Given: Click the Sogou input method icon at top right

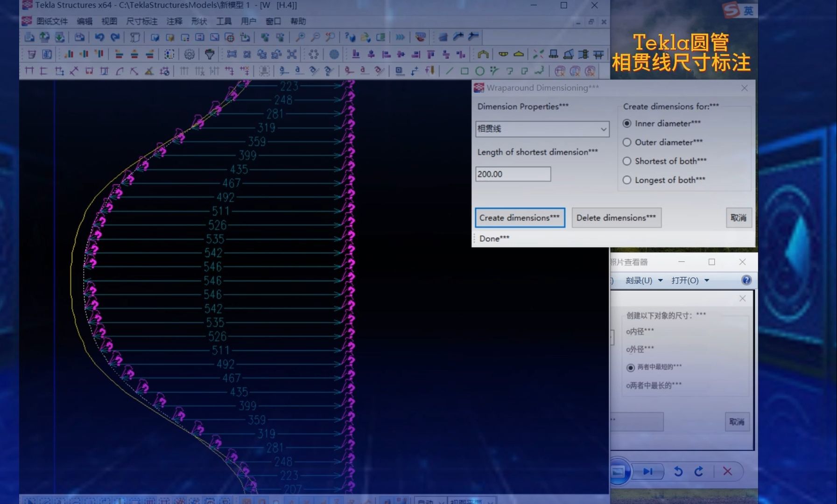Looking at the screenshot, I should 731,10.
